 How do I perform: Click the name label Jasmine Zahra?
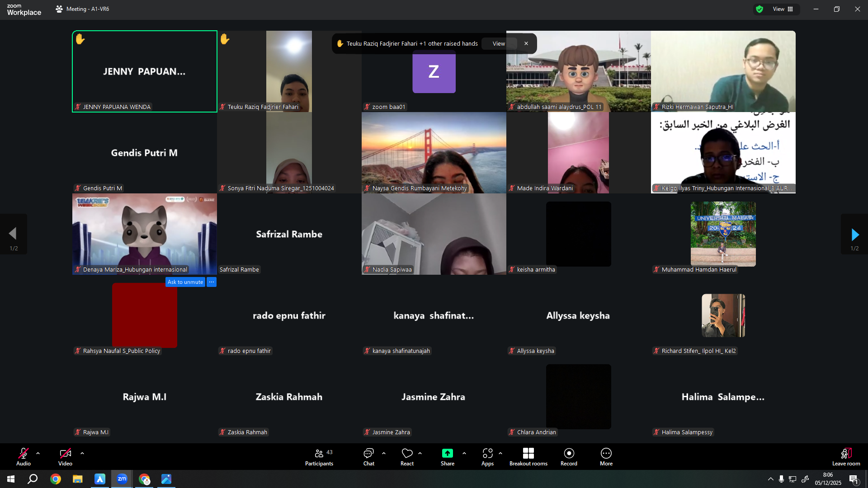(x=391, y=432)
